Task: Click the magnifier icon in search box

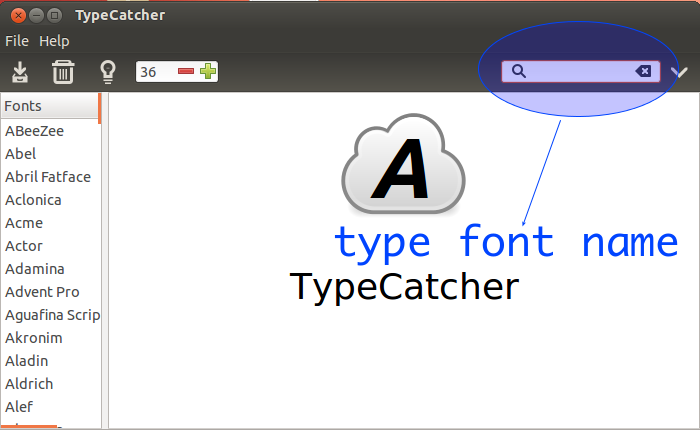Action: [x=518, y=71]
